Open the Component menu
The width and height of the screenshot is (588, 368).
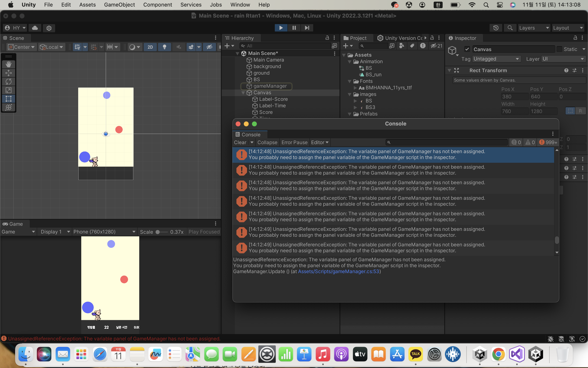(x=157, y=5)
